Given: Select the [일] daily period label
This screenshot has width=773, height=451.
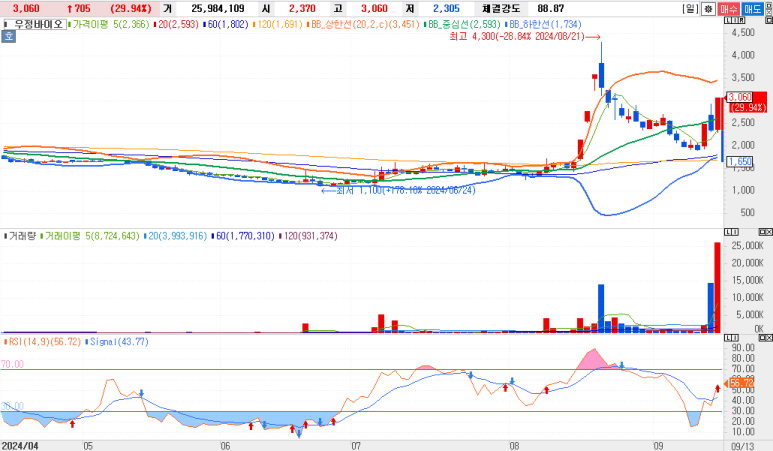Looking at the screenshot, I should (690, 9).
